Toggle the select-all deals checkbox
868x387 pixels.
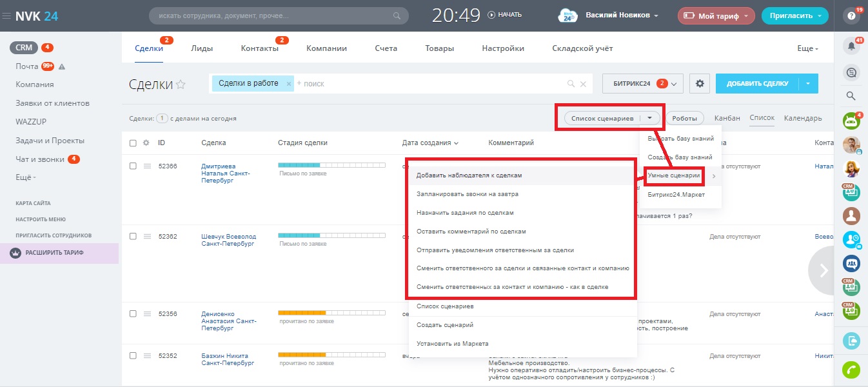point(133,143)
